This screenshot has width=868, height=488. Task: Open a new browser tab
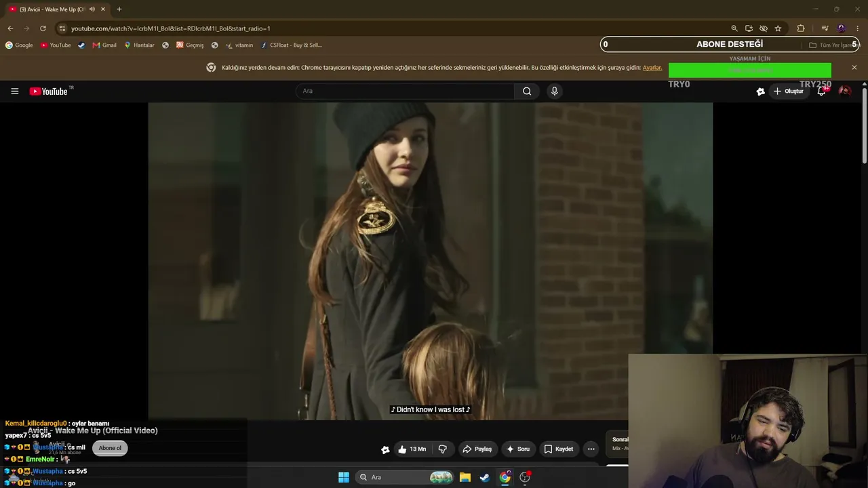(119, 9)
